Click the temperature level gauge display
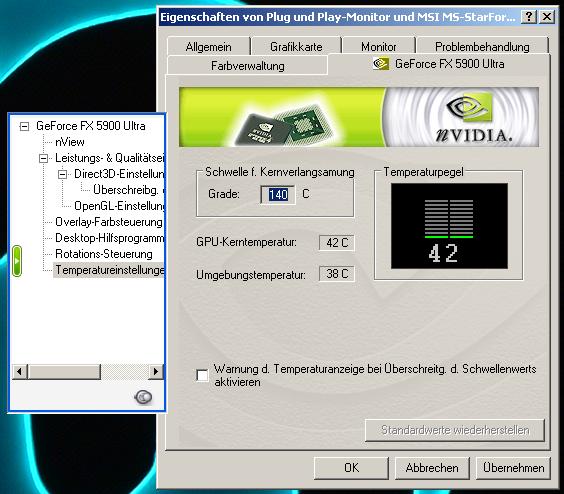This screenshot has width=564, height=494. [x=449, y=226]
